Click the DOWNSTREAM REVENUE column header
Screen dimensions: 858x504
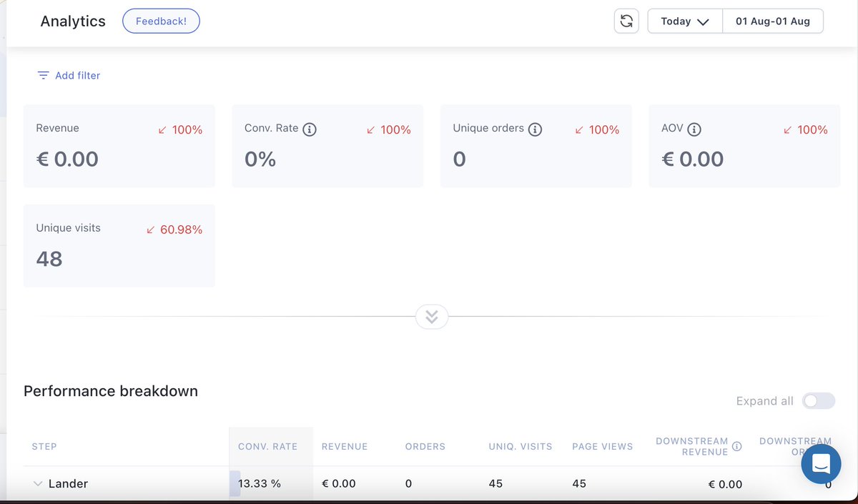691,446
